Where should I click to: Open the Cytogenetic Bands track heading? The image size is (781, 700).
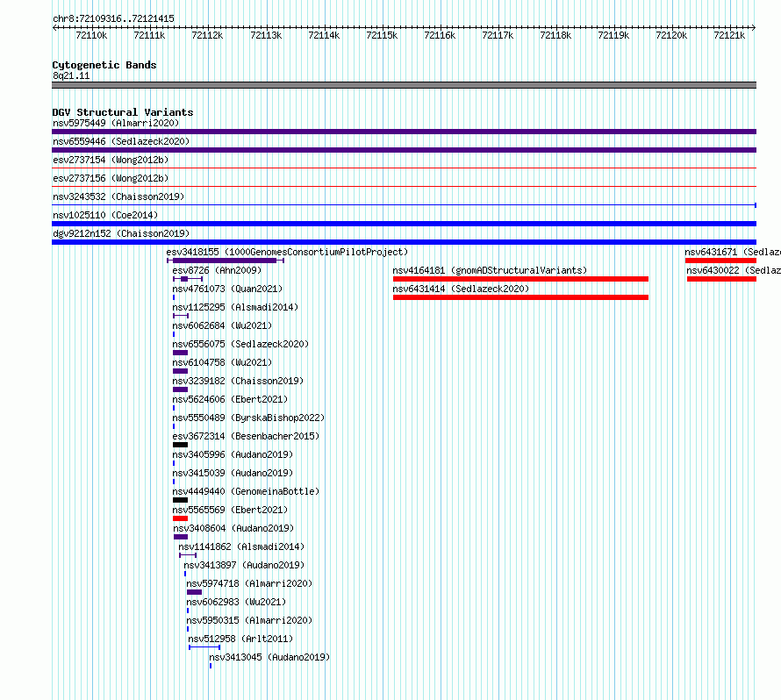click(104, 65)
